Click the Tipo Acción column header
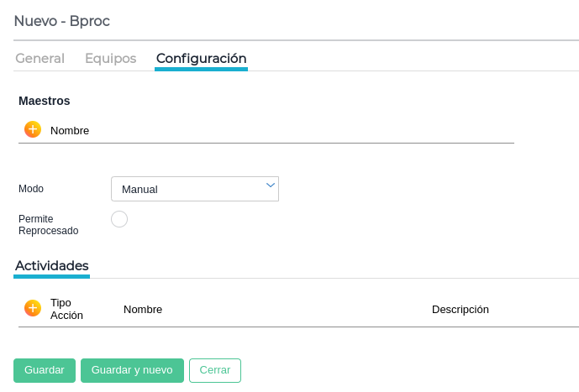 point(67,309)
